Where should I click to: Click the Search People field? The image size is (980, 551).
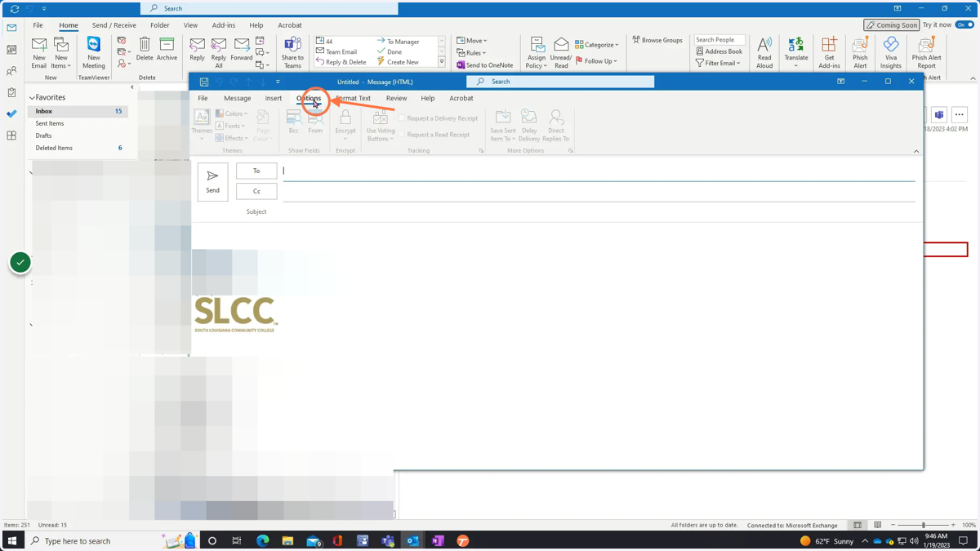(719, 39)
